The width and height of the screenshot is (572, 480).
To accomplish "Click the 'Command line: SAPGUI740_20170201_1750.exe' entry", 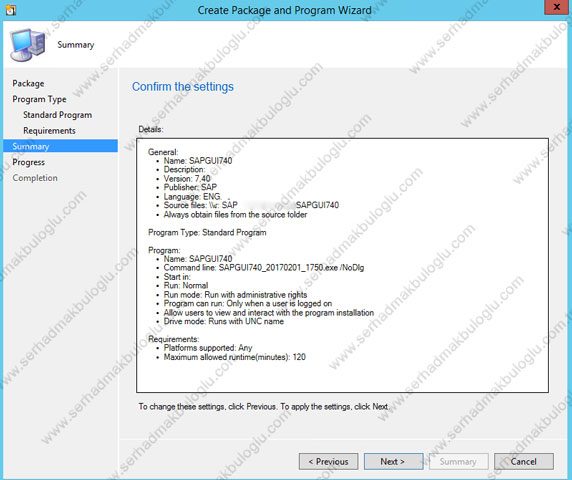I will pyautogui.click(x=264, y=268).
